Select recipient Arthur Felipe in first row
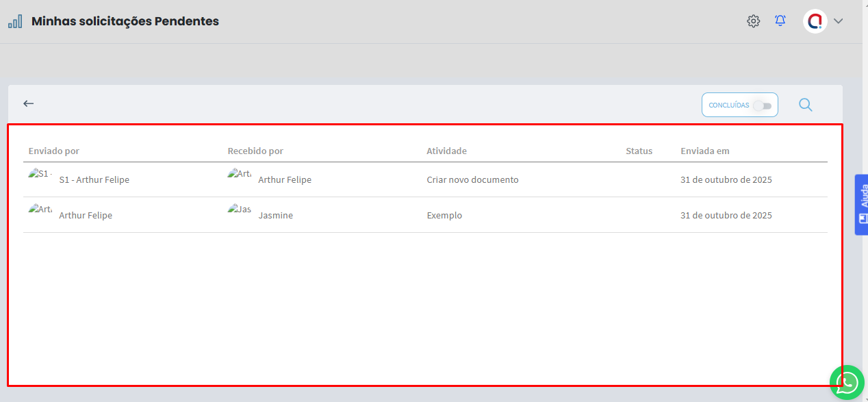 coord(284,180)
